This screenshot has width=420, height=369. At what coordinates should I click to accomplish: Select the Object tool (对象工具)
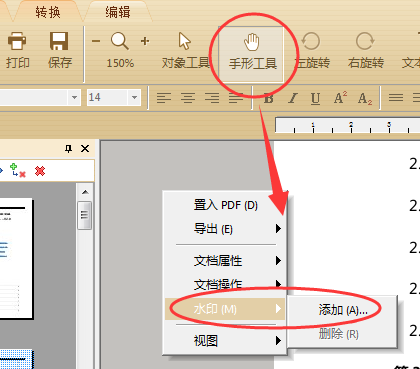coord(185,50)
